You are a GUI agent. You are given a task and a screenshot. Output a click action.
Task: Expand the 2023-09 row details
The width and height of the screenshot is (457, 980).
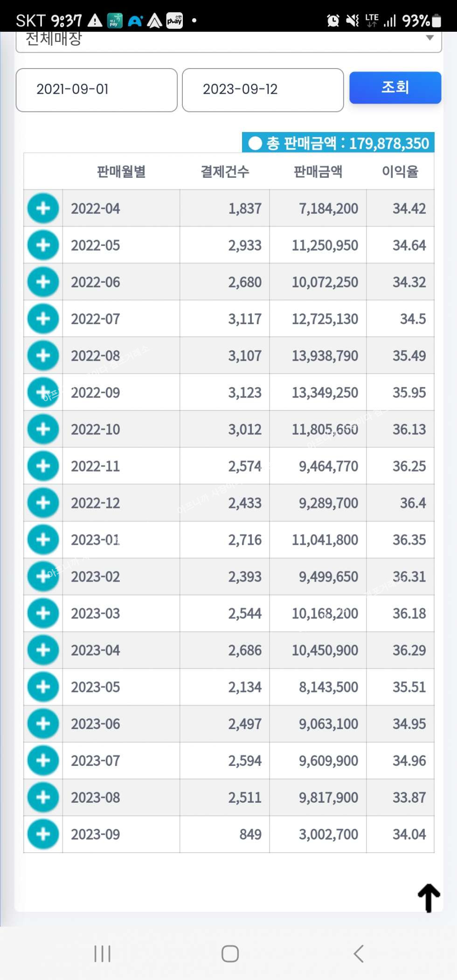tap(43, 834)
